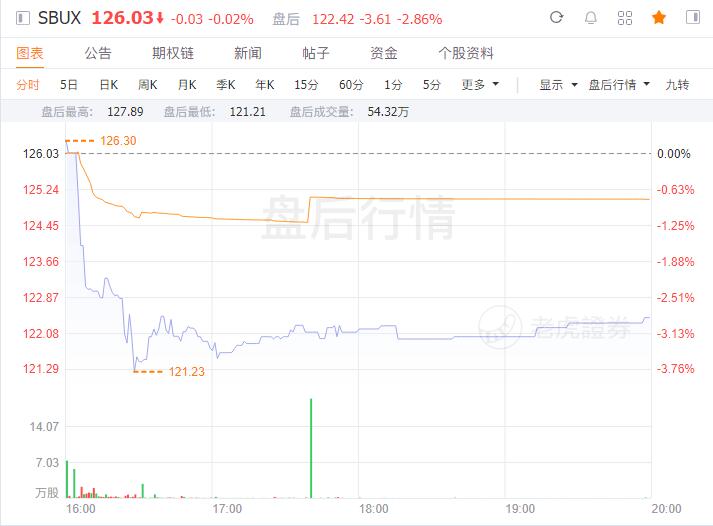713x526 pixels.
Task: Switch to 季K chart
Action: (x=226, y=85)
